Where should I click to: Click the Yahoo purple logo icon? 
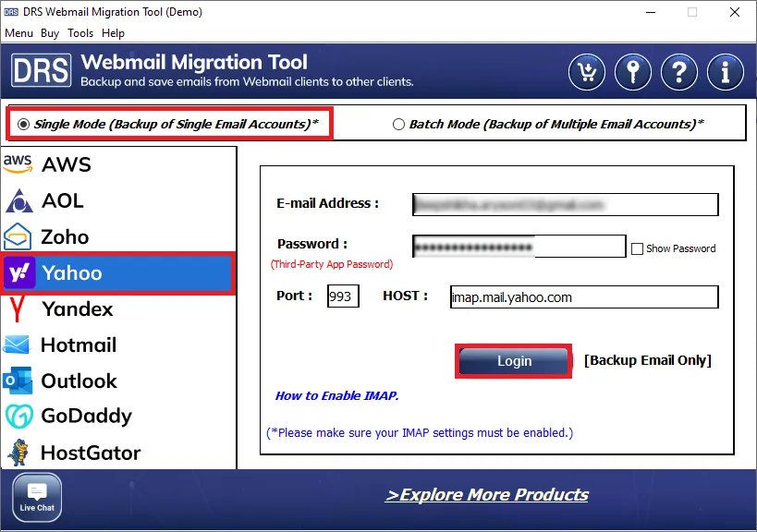(19, 272)
